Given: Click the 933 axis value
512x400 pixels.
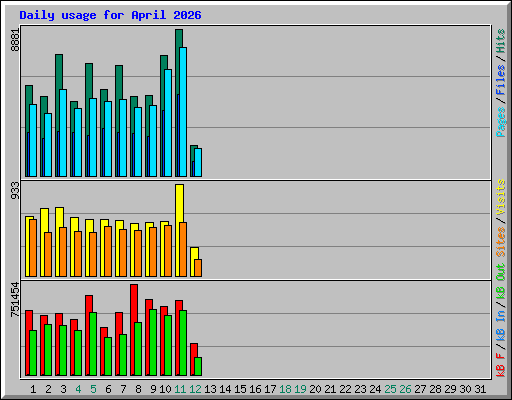Looking at the screenshot, I should [x=15, y=191].
